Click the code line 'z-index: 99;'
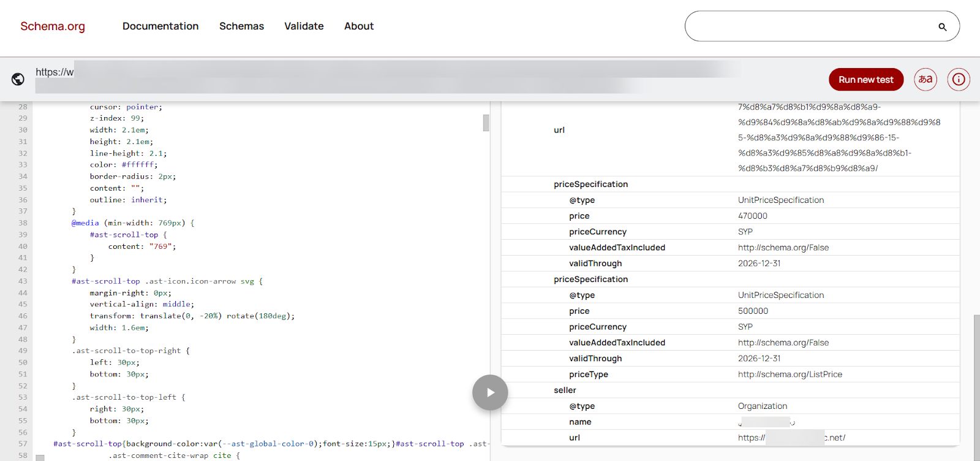 (117, 118)
